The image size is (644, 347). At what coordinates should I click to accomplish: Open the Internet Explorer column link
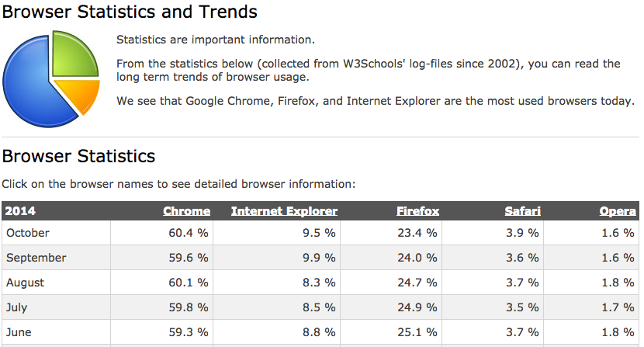point(284,211)
